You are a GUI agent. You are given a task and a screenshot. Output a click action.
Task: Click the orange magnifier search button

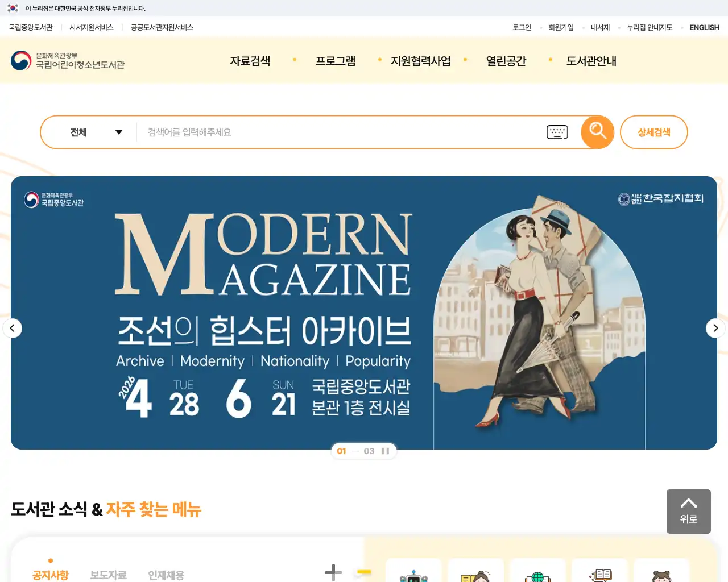597,132
